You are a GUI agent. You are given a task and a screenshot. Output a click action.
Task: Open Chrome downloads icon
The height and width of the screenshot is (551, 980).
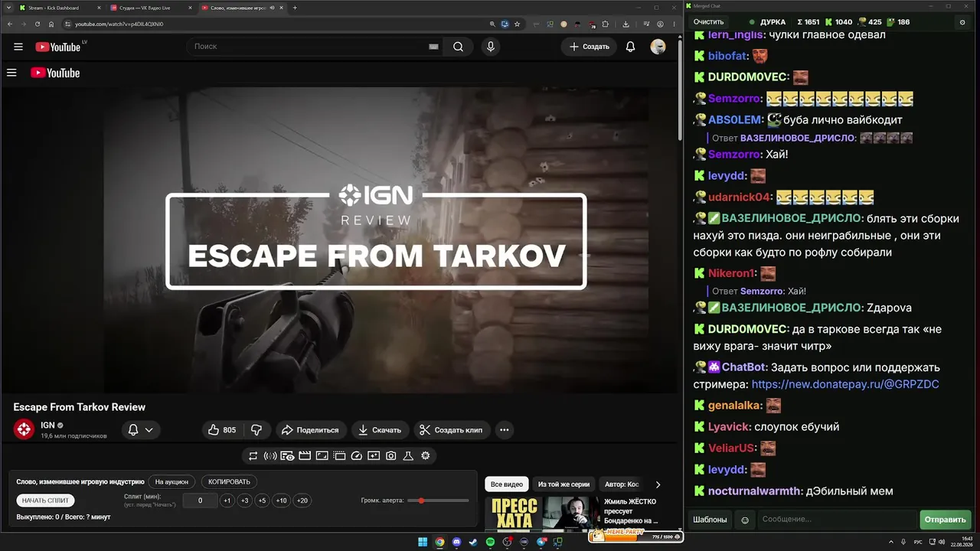click(x=626, y=24)
